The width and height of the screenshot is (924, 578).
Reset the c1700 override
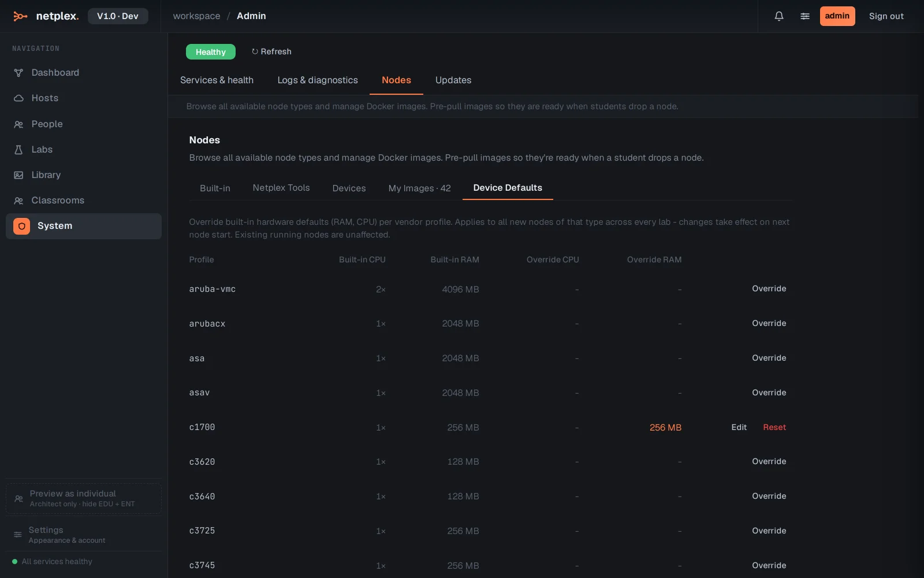point(774,427)
